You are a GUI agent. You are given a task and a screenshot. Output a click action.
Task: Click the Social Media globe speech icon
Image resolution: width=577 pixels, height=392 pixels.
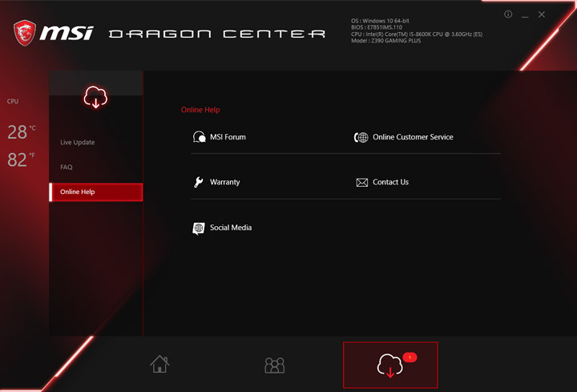pyautogui.click(x=199, y=228)
